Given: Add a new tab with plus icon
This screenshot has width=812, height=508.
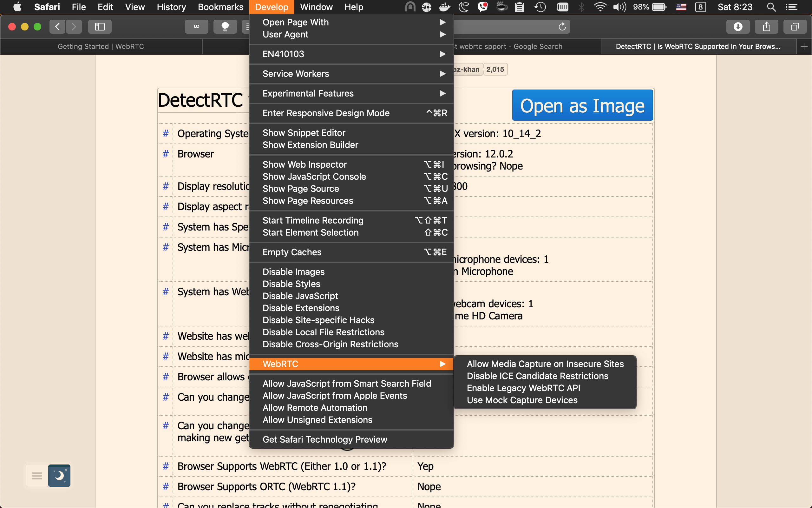Looking at the screenshot, I should [x=804, y=47].
